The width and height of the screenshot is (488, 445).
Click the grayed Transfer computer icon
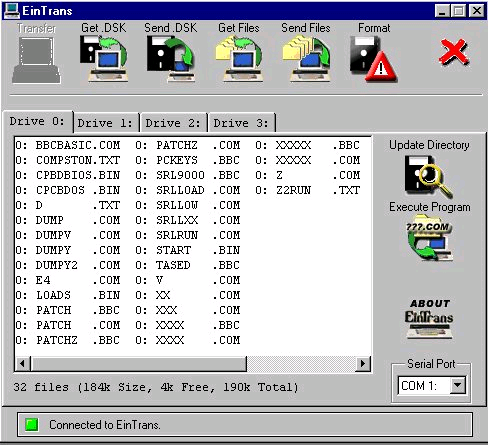coord(37,60)
